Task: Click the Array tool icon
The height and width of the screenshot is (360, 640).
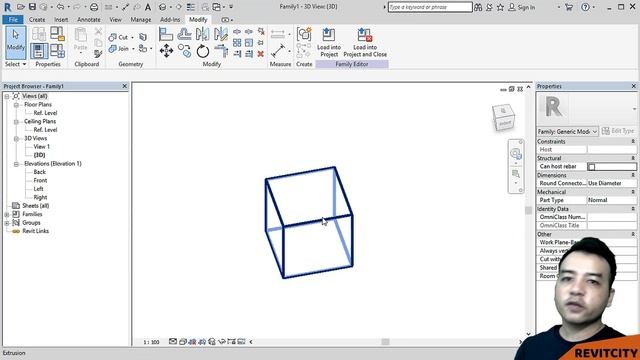Action: (x=237, y=42)
